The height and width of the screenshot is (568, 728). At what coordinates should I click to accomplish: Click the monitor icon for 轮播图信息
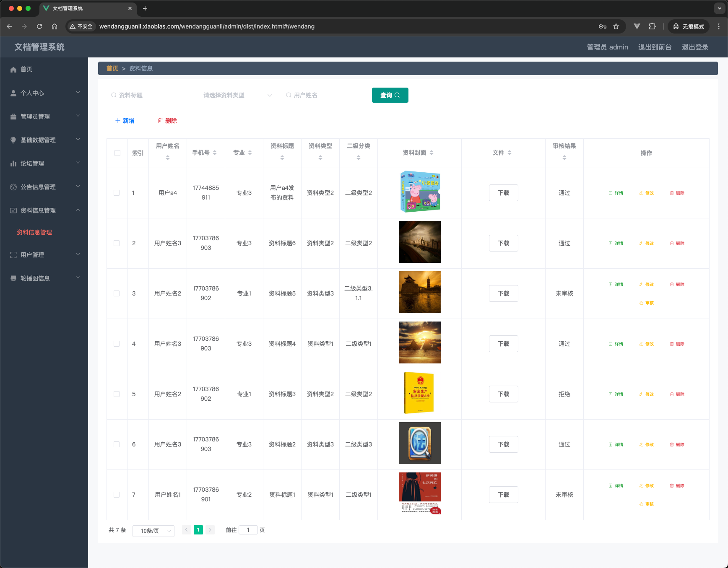pos(13,278)
